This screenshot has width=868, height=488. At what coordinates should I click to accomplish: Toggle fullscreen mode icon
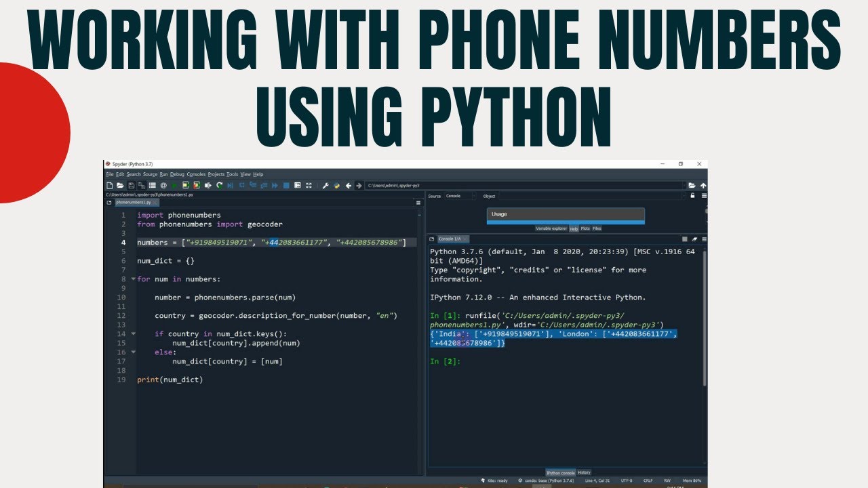309,185
